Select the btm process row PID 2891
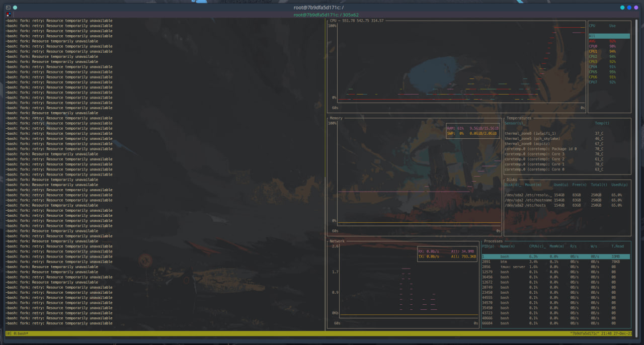Viewport: 644px width, 345px height. pos(556,262)
